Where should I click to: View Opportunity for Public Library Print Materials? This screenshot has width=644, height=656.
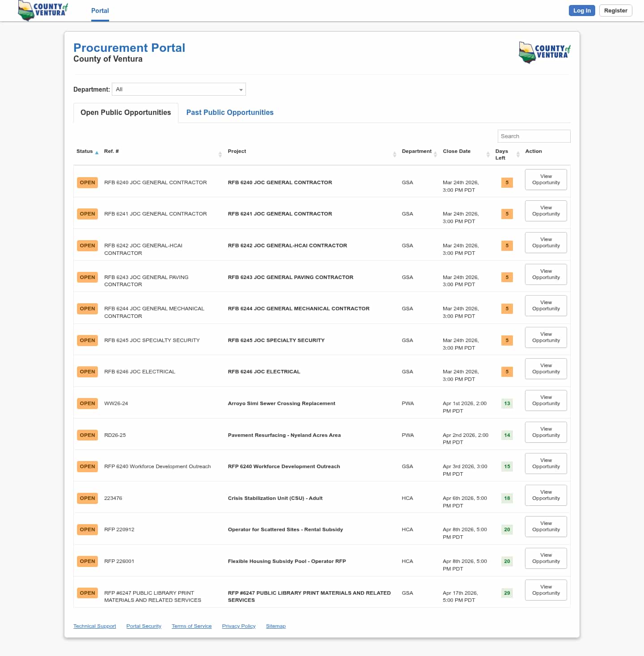coord(546,590)
